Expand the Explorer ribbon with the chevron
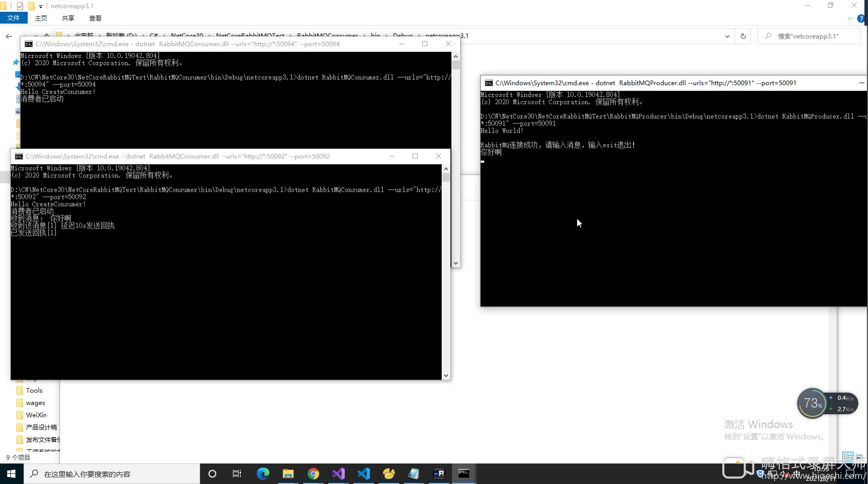The height and width of the screenshot is (484, 868). (x=850, y=18)
